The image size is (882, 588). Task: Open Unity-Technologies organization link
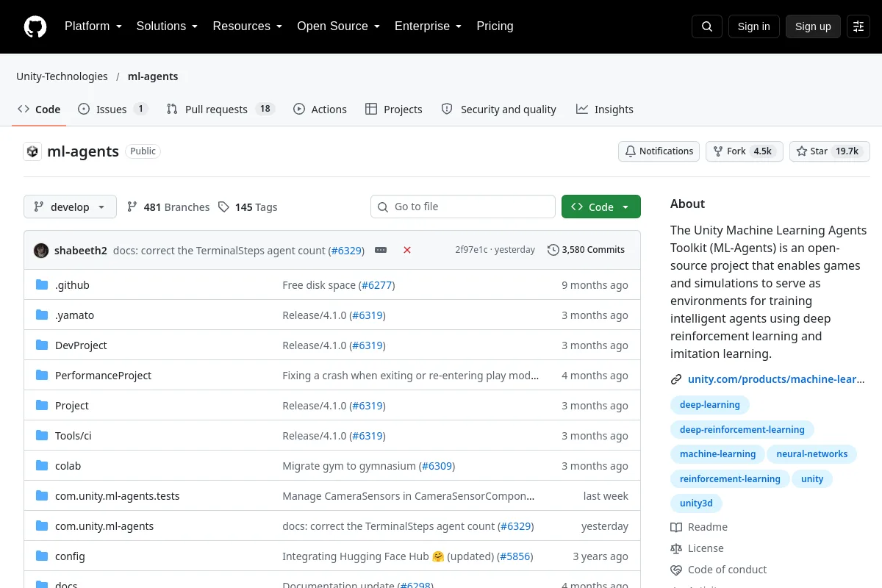pos(62,76)
